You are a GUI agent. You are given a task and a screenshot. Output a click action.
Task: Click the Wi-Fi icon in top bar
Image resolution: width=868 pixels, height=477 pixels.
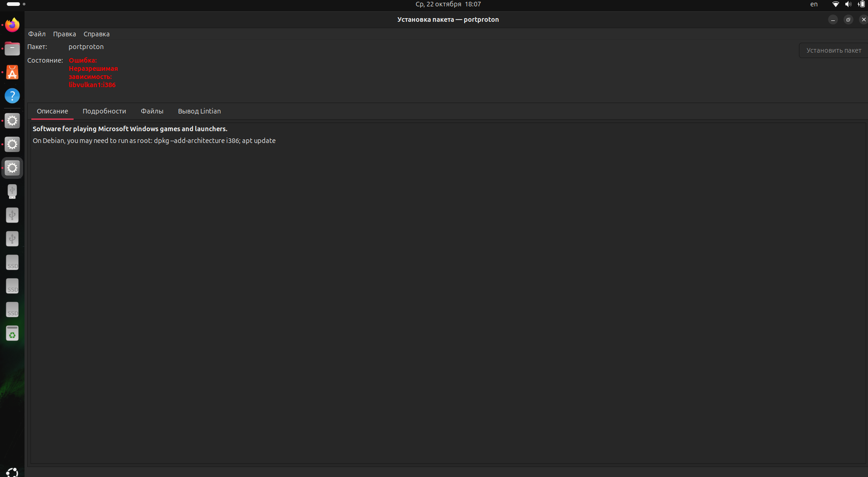point(835,4)
